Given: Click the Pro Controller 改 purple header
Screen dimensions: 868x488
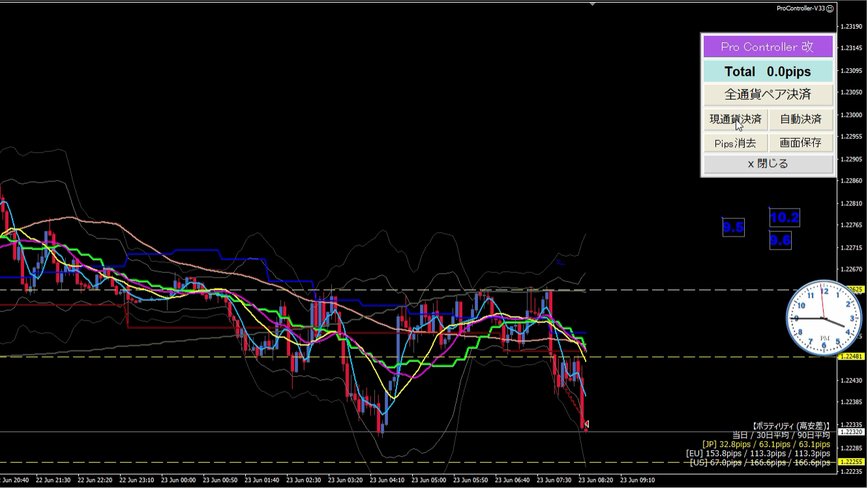Looking at the screenshot, I should pyautogui.click(x=768, y=47).
